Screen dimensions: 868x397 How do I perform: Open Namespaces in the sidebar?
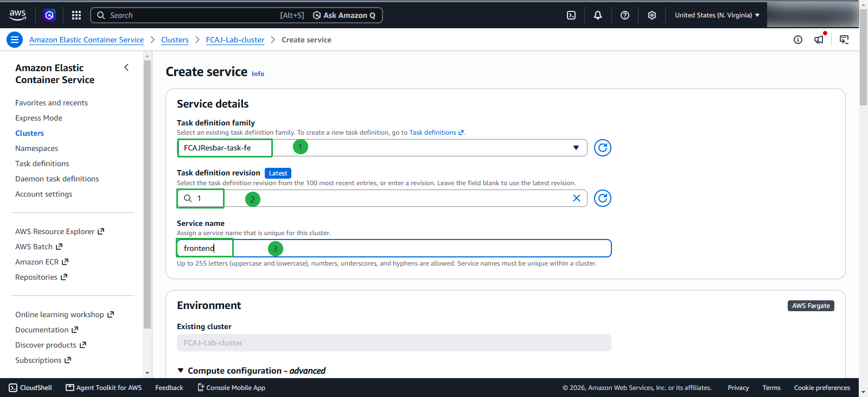pos(36,148)
